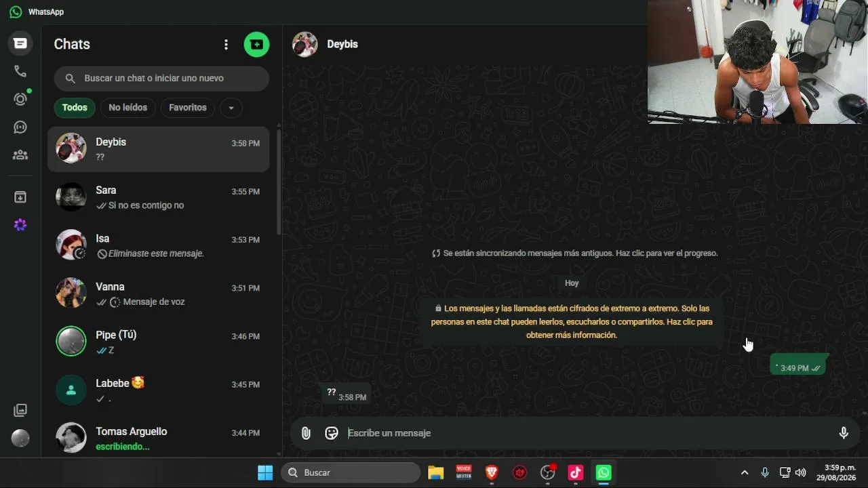Click the received "??" message bubble

point(346,394)
